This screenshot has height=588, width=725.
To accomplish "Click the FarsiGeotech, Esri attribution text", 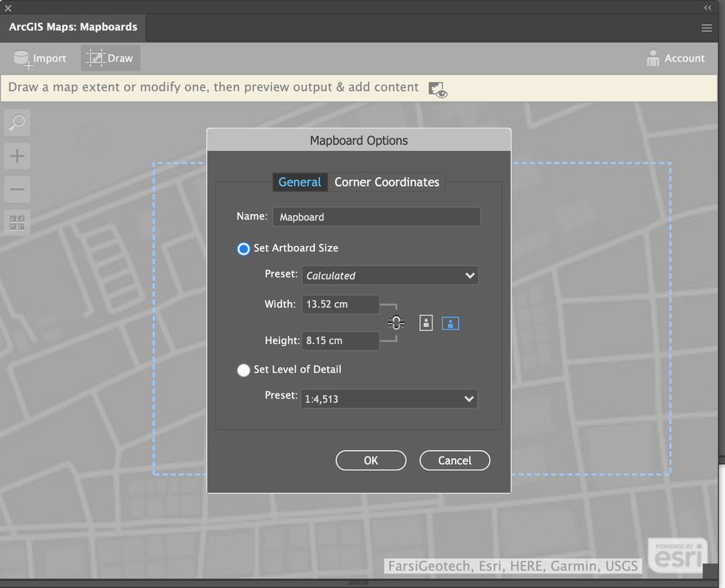I will [x=513, y=565].
